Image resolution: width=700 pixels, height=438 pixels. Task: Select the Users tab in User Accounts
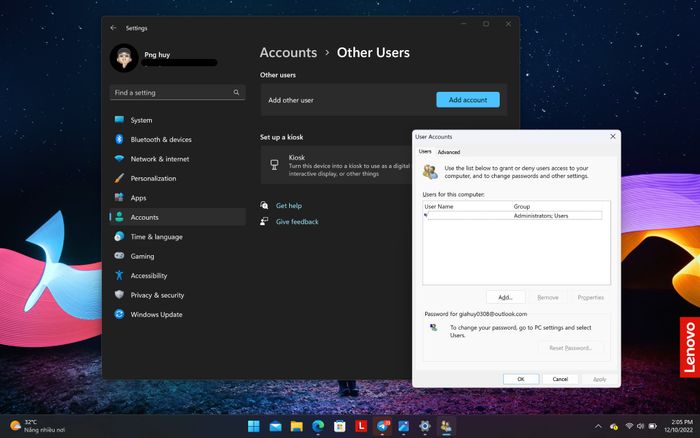[x=425, y=152]
